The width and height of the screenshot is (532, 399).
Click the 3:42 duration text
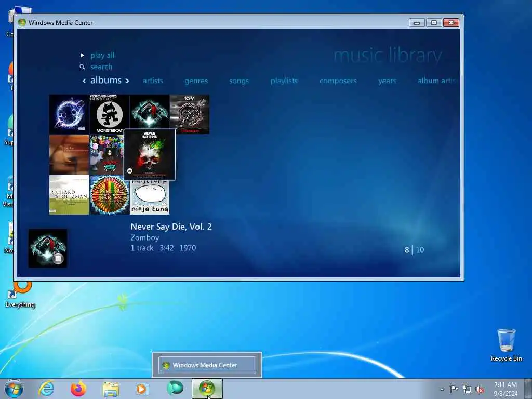pos(167,248)
